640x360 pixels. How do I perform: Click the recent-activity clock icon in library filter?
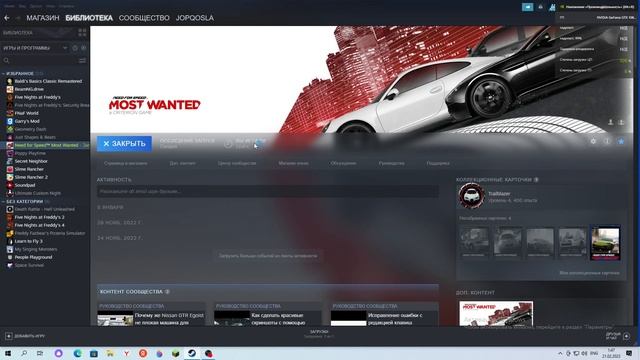click(x=75, y=48)
